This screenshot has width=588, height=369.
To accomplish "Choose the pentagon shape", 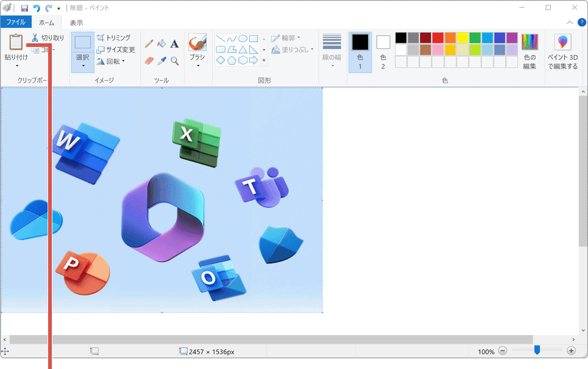I will 232,60.
